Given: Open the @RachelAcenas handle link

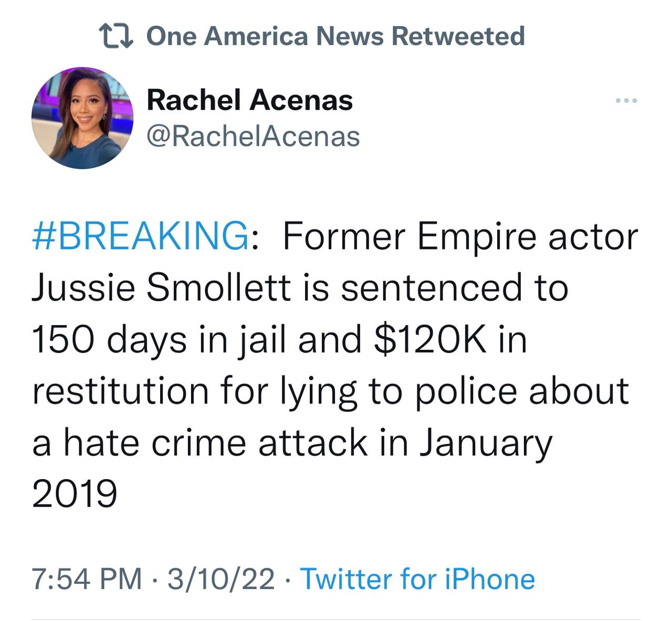Looking at the screenshot, I should pyautogui.click(x=253, y=137).
